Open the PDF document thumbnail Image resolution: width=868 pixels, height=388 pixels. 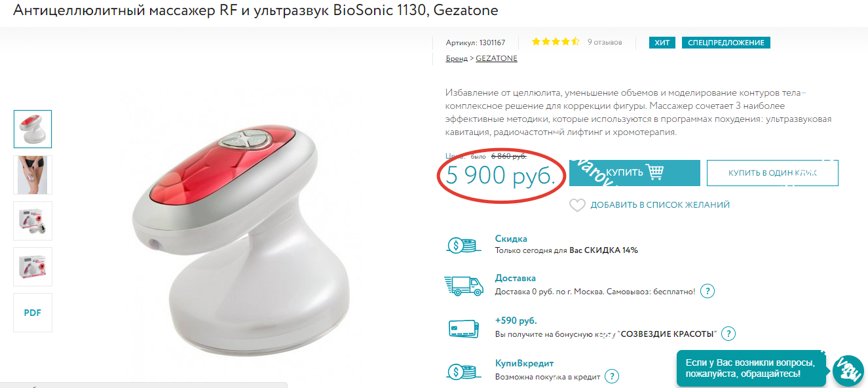pos(33,313)
